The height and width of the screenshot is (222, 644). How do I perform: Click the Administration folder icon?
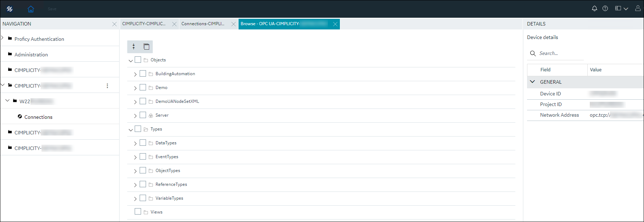click(x=10, y=54)
